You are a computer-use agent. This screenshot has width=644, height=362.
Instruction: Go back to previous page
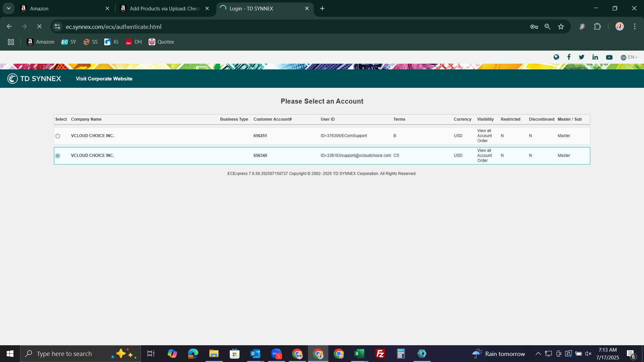(x=9, y=26)
